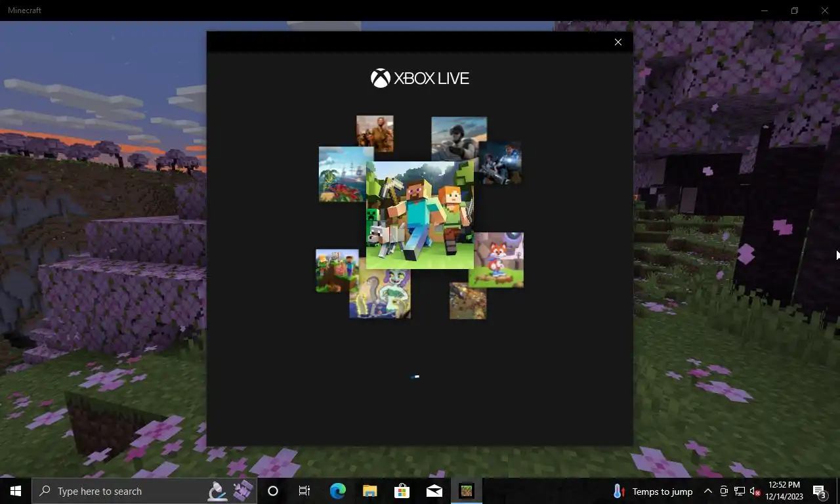
Task: Click the fox character game thumbnail
Action: [498, 260]
